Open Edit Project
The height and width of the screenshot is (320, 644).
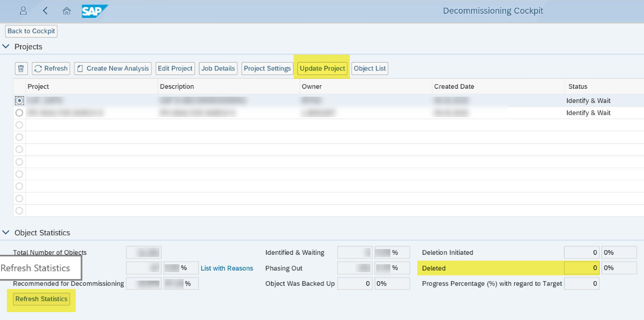(175, 68)
